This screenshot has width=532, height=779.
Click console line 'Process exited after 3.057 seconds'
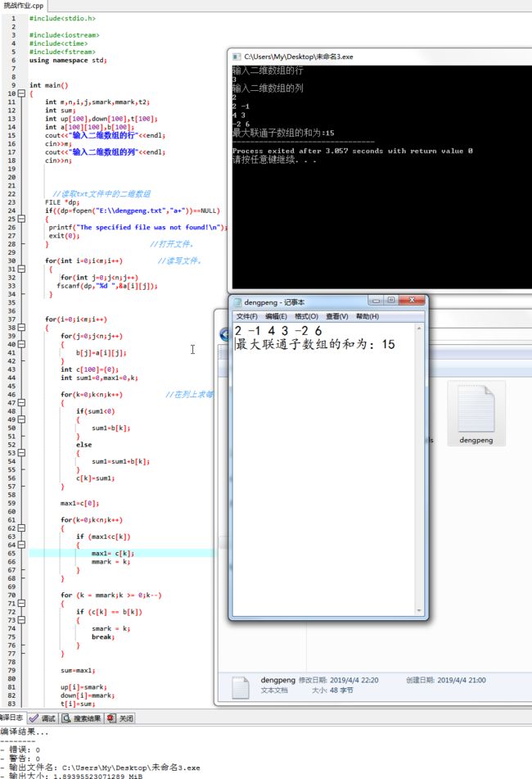(x=353, y=151)
